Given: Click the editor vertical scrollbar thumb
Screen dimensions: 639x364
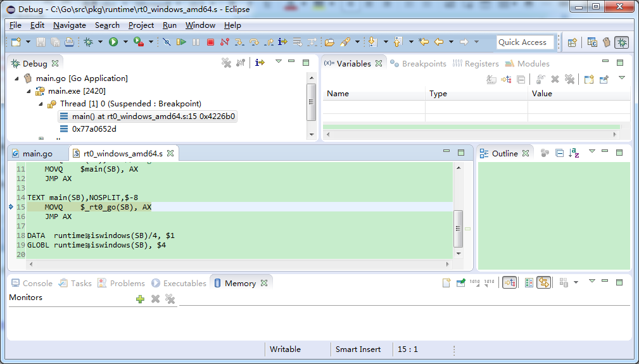Looking at the screenshot, I should click(x=459, y=229).
